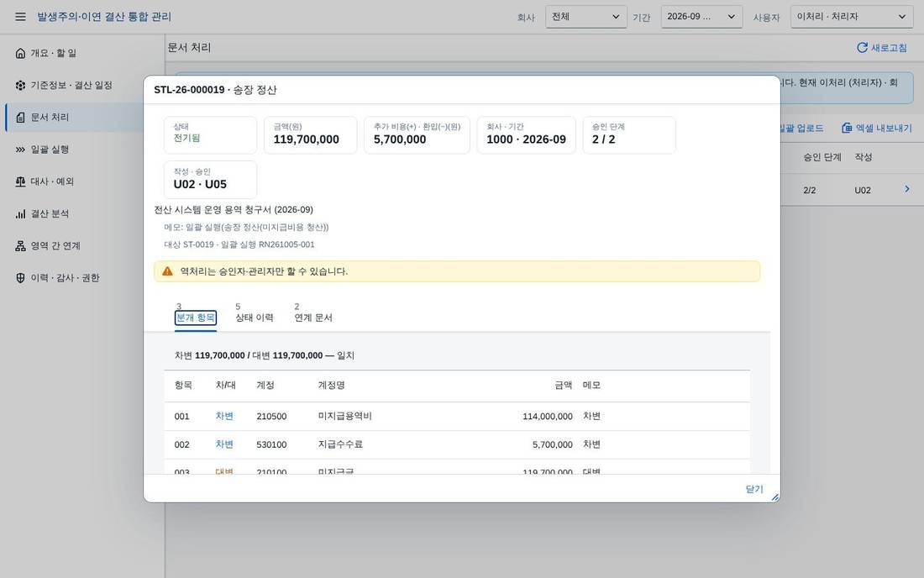924x578 pixels.
Task: Open 대사 · 예외 balance icon
Action: coord(21,181)
